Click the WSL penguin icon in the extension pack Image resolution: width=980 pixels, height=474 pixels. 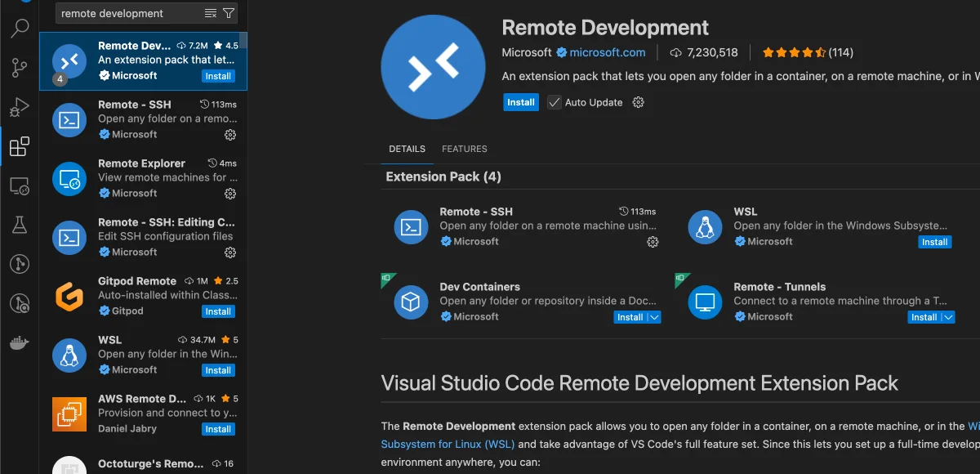point(705,227)
